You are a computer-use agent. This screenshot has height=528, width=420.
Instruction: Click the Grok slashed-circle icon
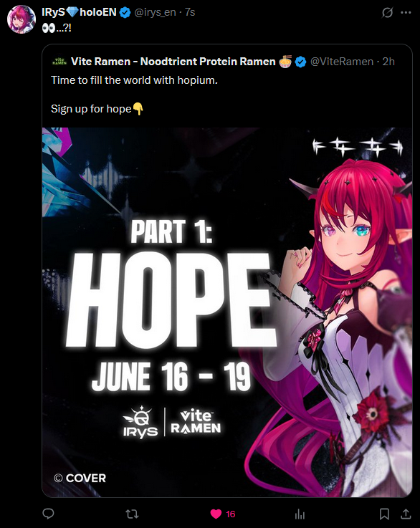point(387,12)
